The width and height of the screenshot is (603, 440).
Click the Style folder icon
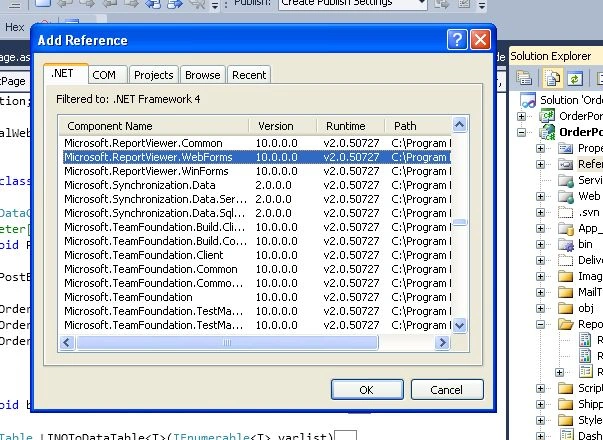(566, 420)
